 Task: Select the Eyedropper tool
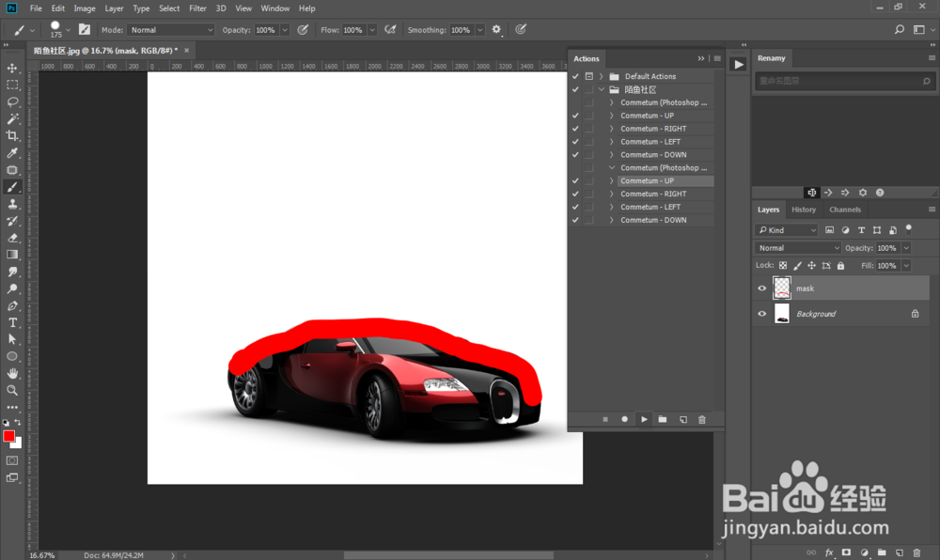coord(13,153)
